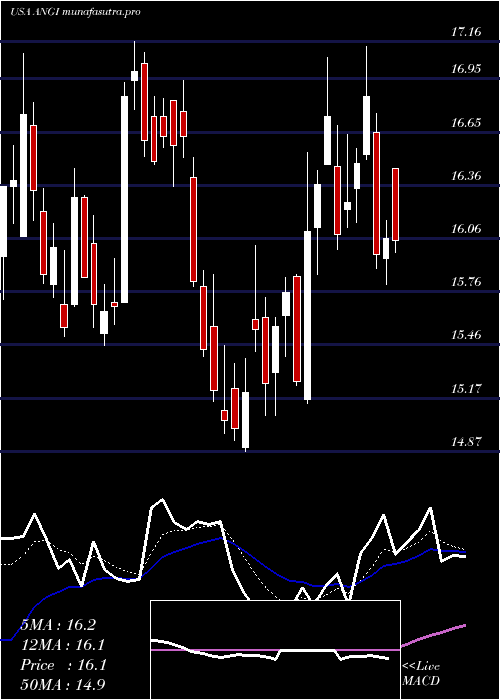Click the 'Price : 16.1' readout
The width and height of the screenshot is (500, 700).
click(x=63, y=665)
